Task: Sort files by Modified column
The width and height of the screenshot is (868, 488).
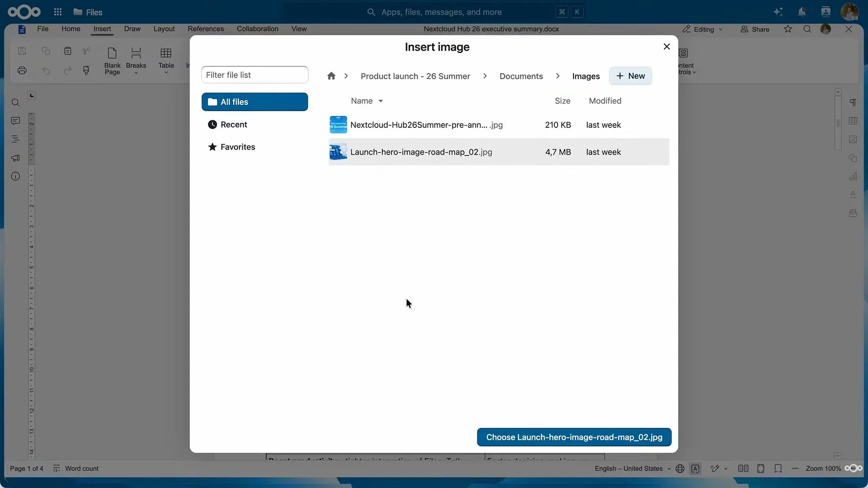Action: pyautogui.click(x=605, y=101)
